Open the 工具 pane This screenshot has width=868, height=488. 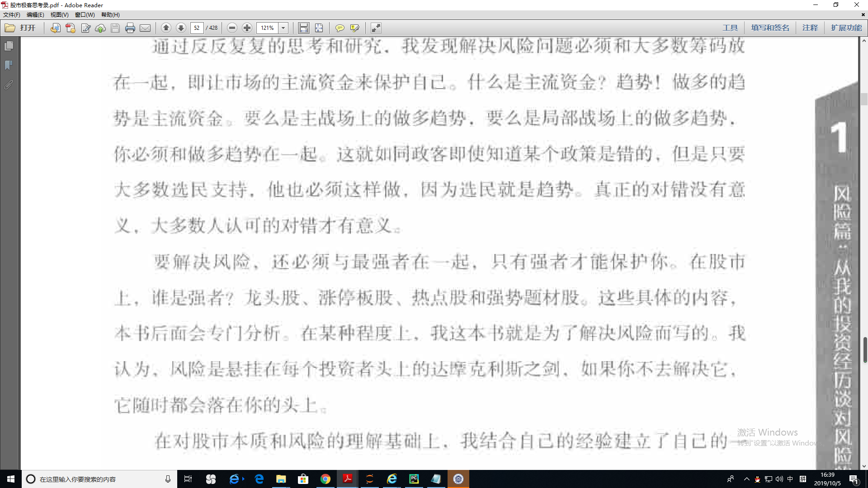point(730,28)
